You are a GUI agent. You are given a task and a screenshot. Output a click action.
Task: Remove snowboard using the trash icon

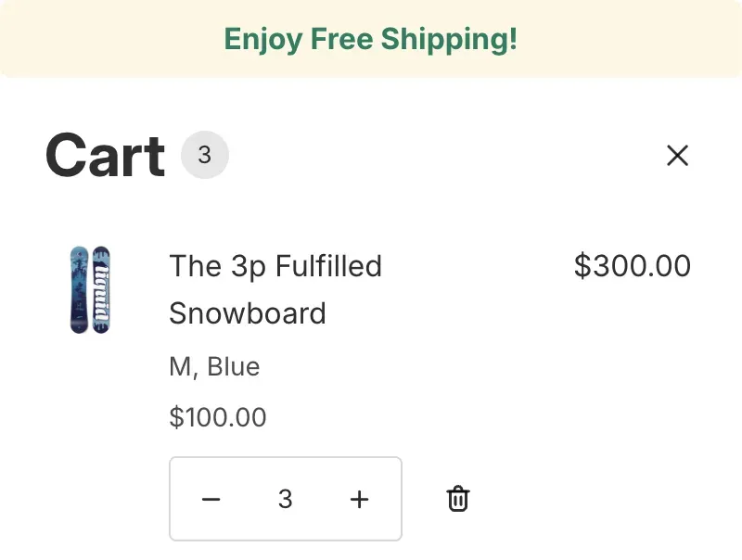(457, 499)
